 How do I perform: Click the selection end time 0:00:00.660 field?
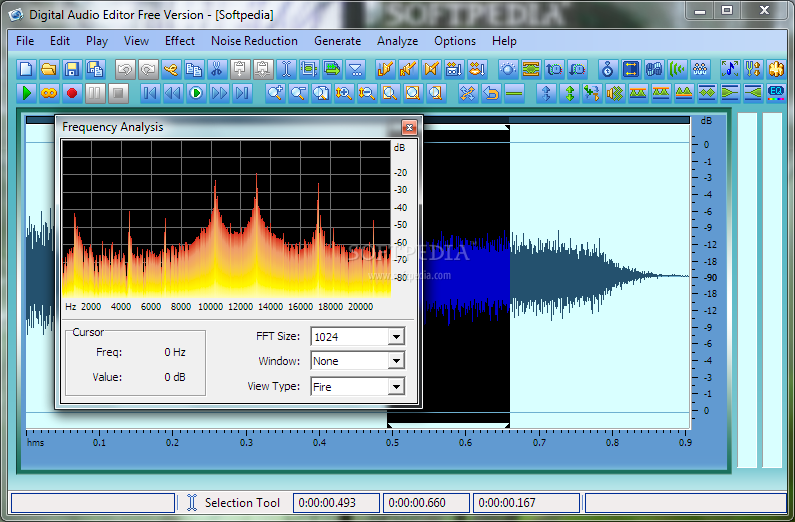[x=426, y=503]
